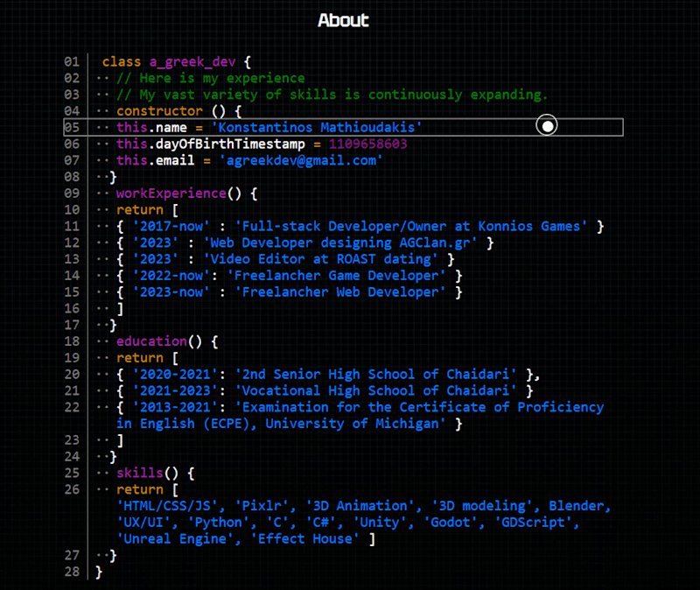Click 'return' on line 10

click(x=140, y=209)
